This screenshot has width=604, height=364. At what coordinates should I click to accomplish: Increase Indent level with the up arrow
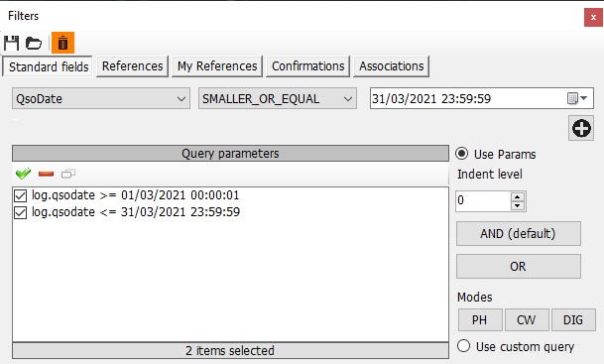pyautogui.click(x=518, y=196)
